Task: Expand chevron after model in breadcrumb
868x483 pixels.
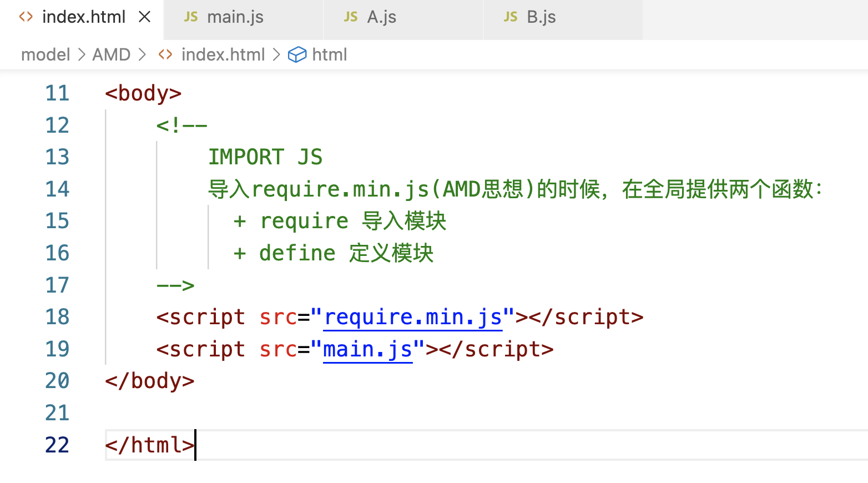Action: click(82, 54)
